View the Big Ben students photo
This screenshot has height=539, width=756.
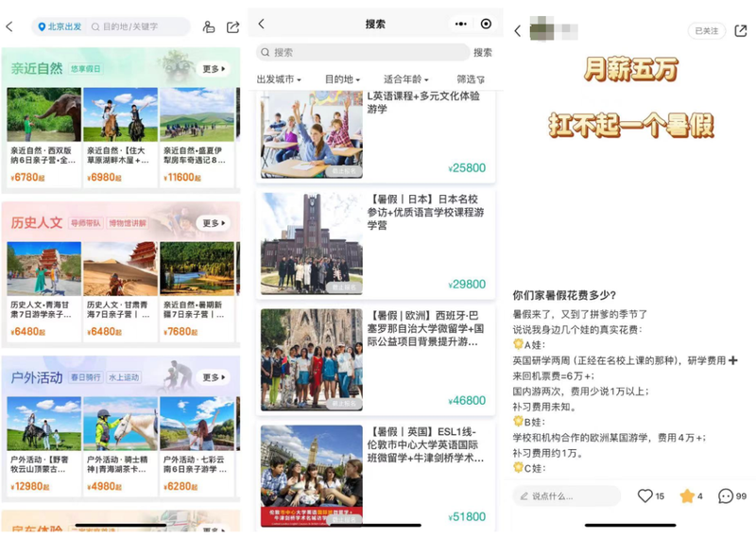[x=312, y=476]
